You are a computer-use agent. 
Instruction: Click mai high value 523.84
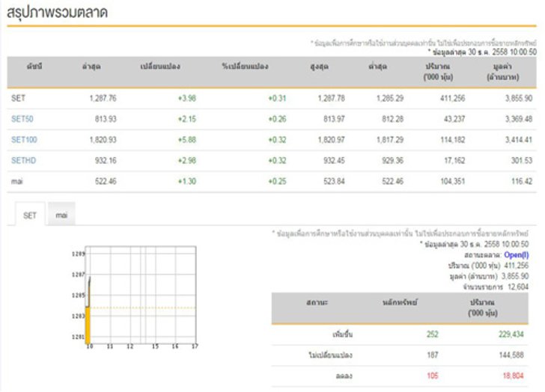point(334,181)
